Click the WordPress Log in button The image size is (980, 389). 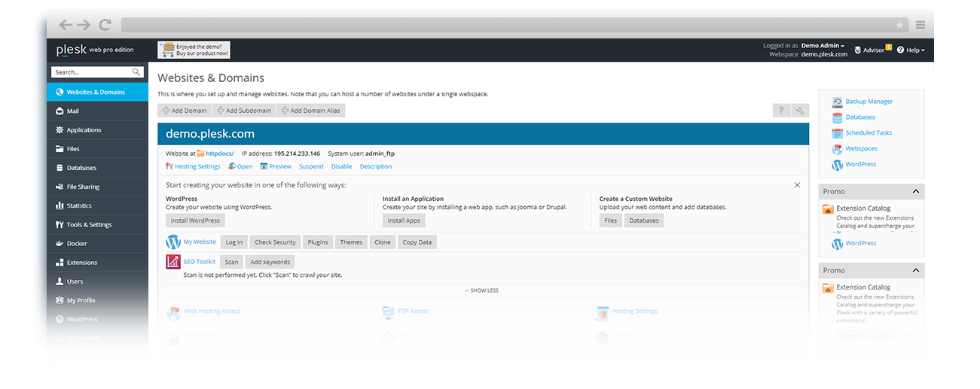[x=234, y=242]
